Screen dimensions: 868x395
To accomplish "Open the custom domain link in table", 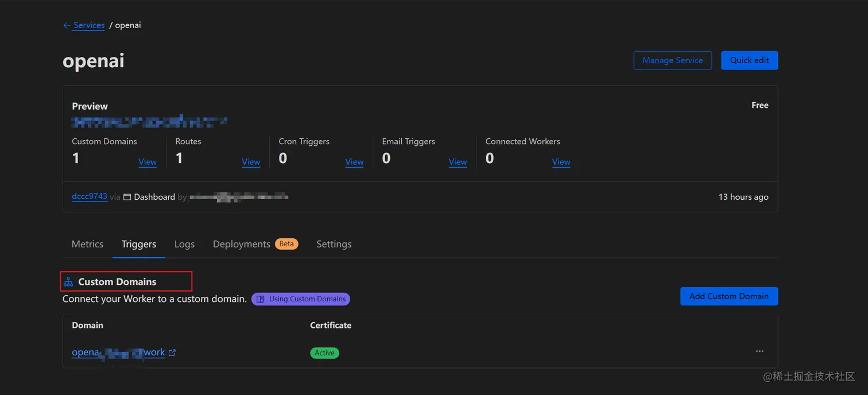I will coord(118,353).
